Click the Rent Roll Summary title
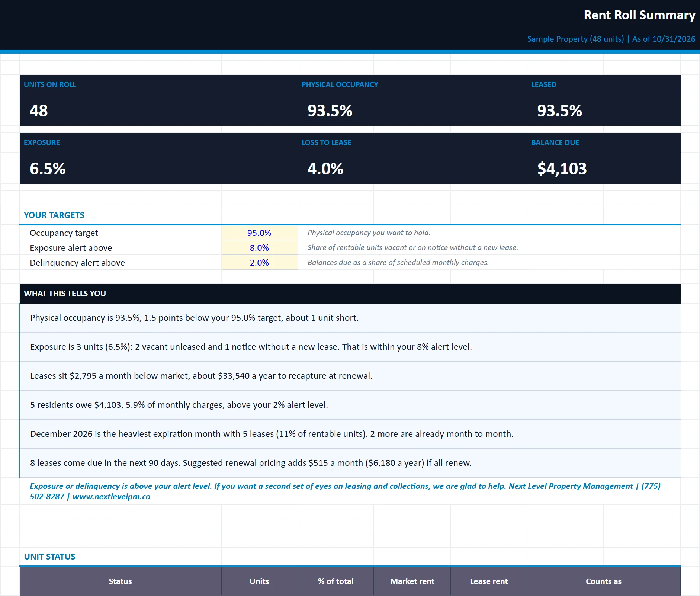Viewport: 700px width, 596px height. (x=639, y=15)
